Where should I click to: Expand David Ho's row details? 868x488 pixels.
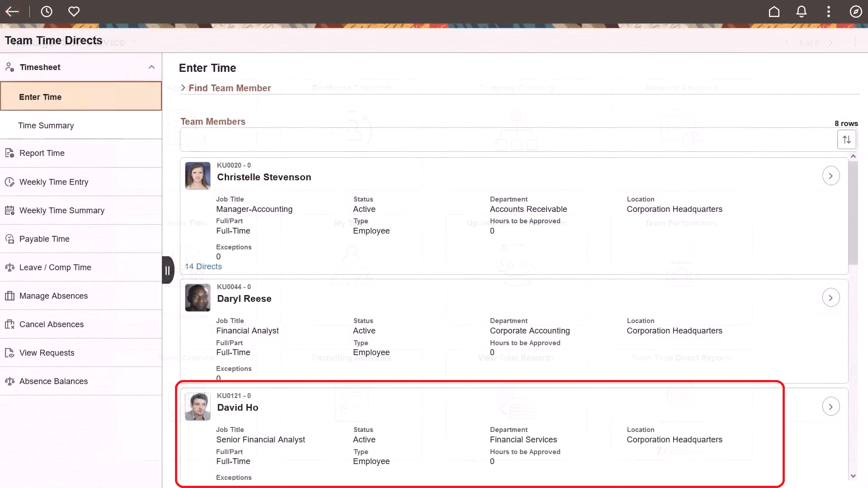tap(831, 406)
